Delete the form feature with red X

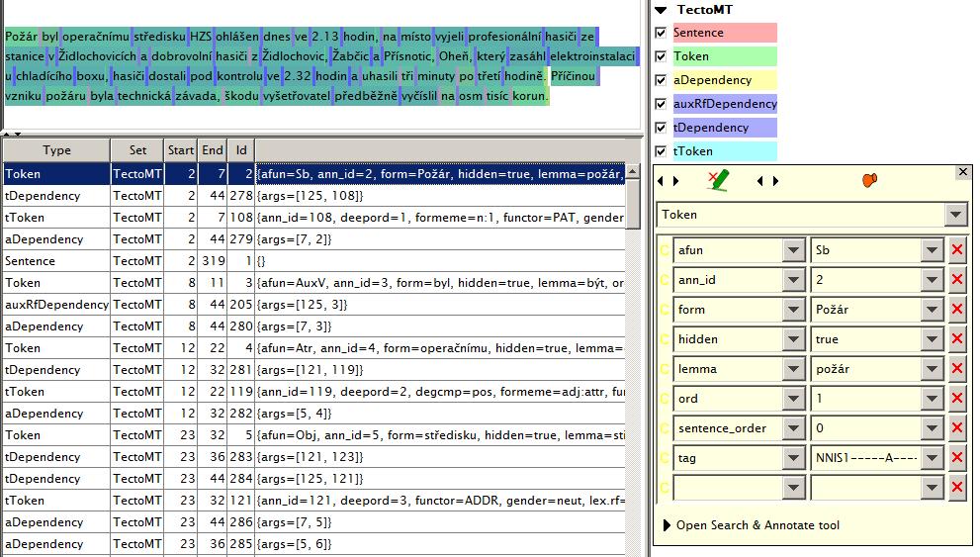[x=957, y=310]
